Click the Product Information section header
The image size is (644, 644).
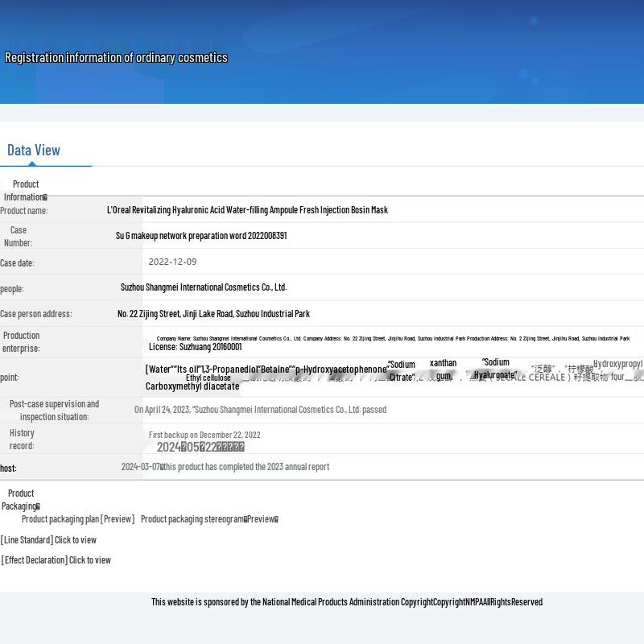25,191
